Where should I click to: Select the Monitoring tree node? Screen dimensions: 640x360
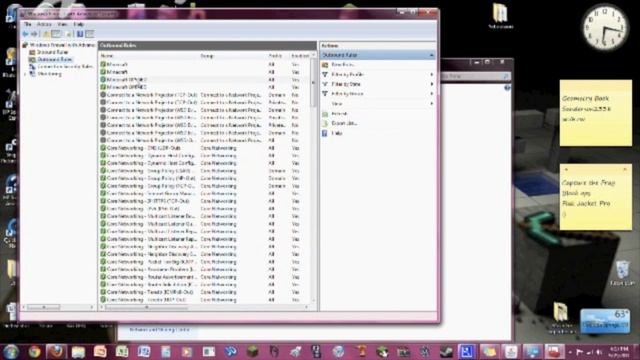[49, 74]
